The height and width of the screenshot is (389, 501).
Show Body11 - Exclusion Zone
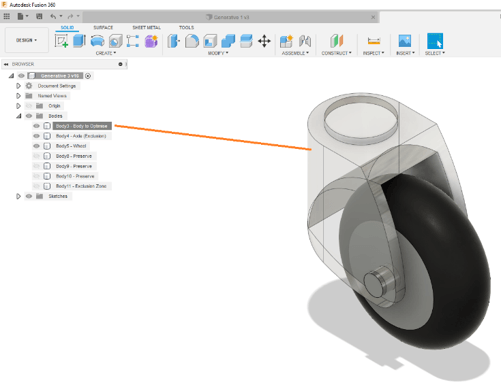[x=37, y=186]
